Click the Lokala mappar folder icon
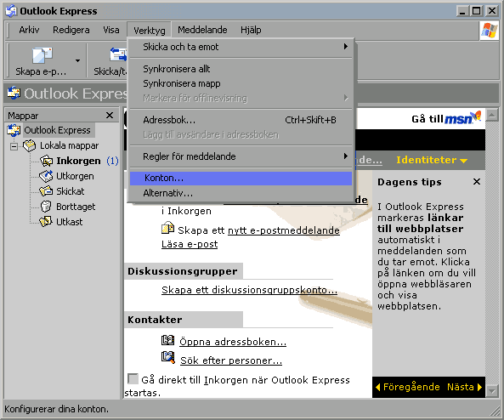The image size is (504, 420). (29, 145)
